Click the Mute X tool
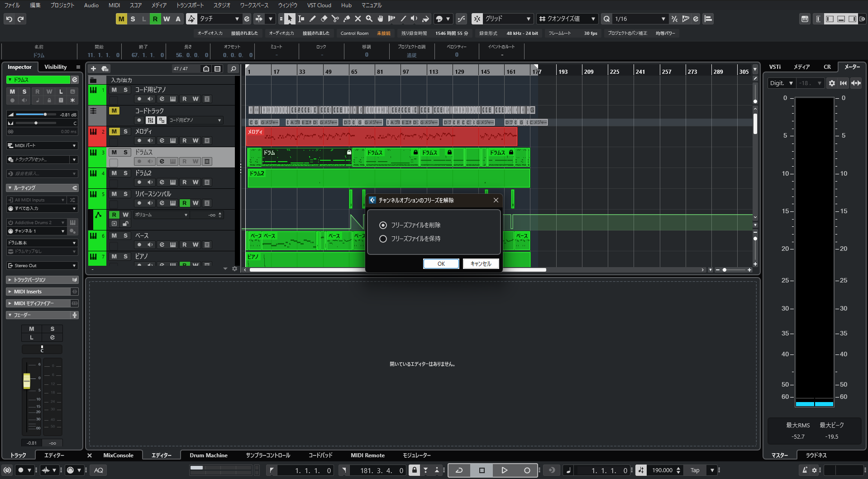This screenshot has width=868, height=479. point(358,19)
